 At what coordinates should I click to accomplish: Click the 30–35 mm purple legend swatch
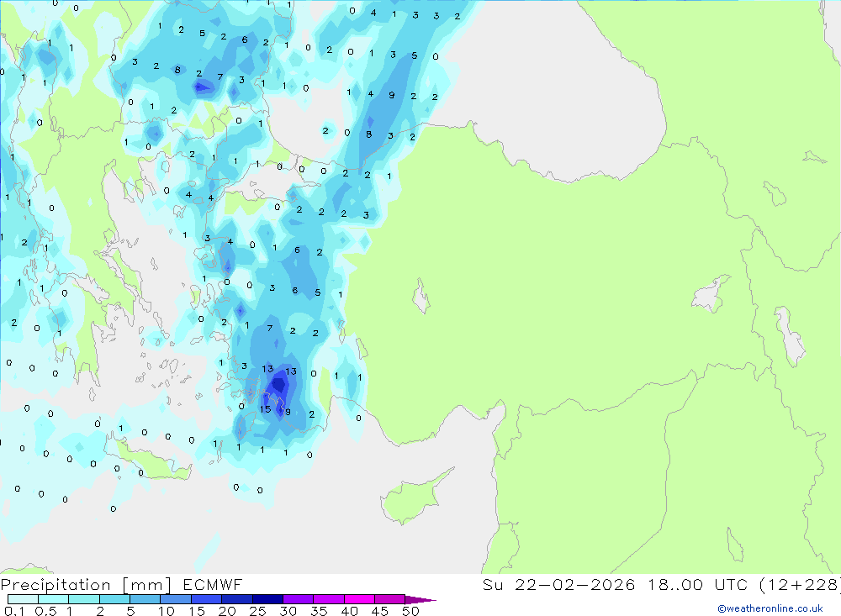299,599
